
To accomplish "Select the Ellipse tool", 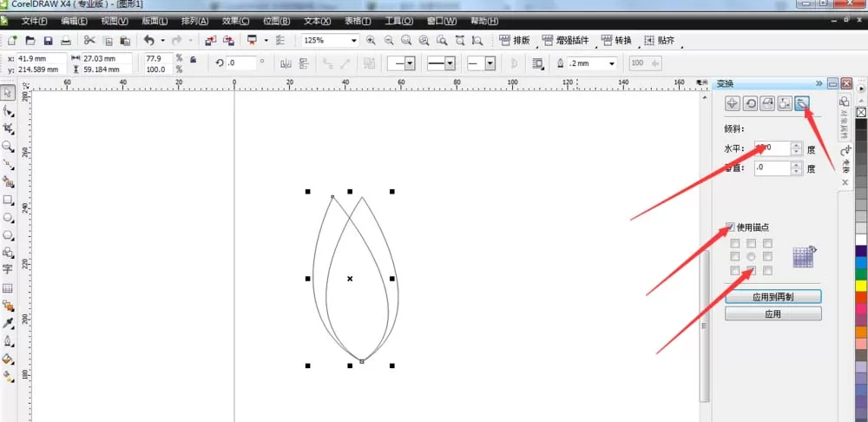I will click(x=8, y=217).
